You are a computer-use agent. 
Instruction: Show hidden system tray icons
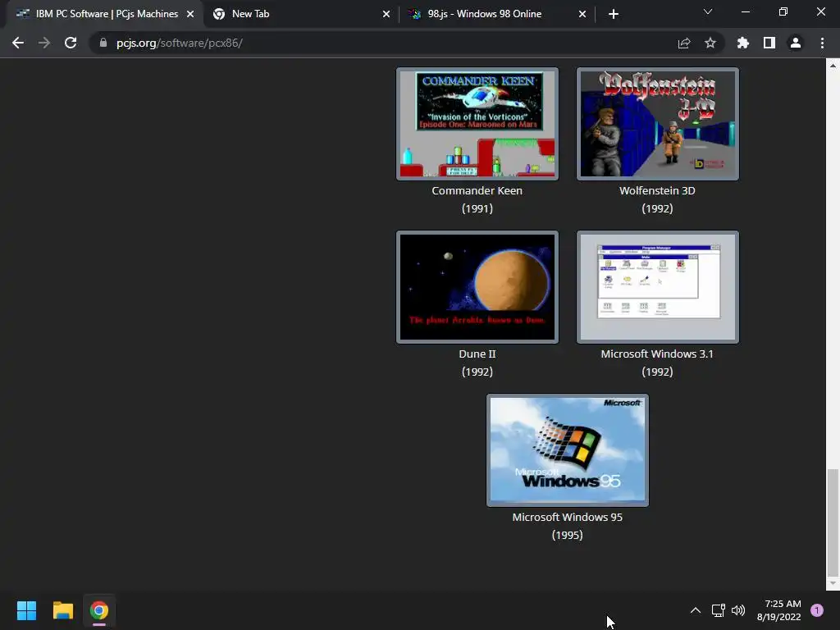click(696, 610)
